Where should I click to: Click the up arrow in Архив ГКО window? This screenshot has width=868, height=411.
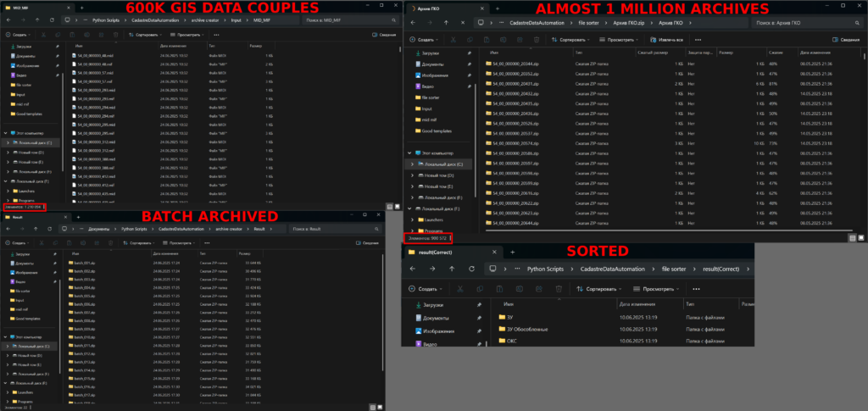446,23
